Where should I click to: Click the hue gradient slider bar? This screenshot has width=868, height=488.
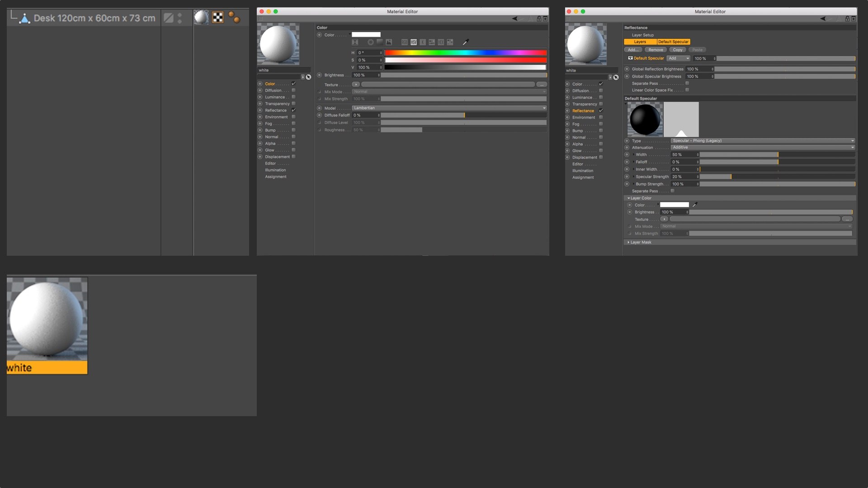466,53
